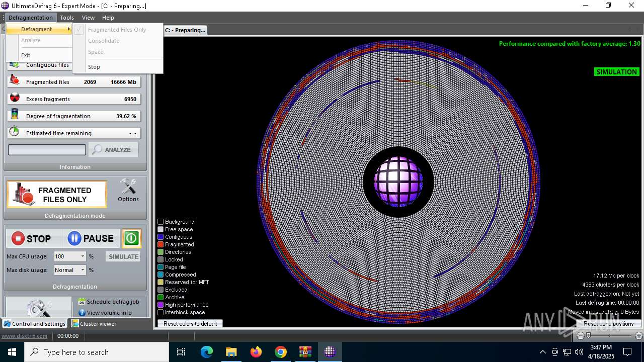
Task: Open the Defragmentation menu
Action: coord(31,18)
